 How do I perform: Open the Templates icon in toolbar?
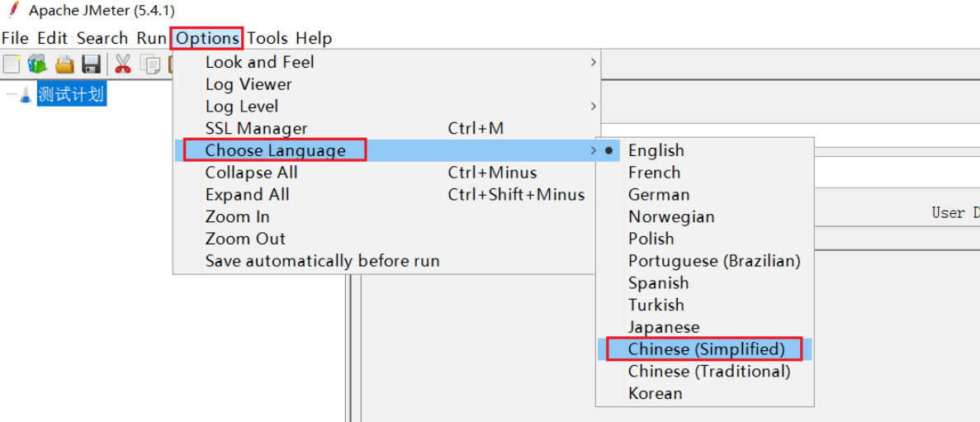pyautogui.click(x=37, y=64)
